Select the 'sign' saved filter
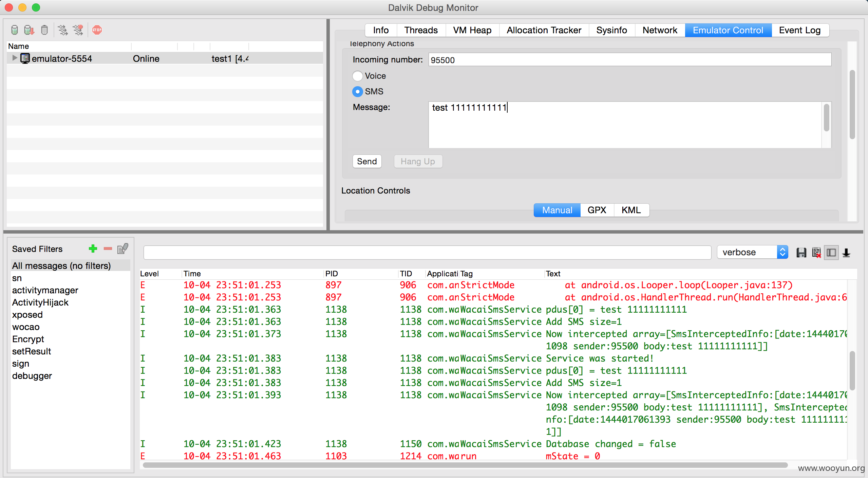The height and width of the screenshot is (478, 868). pyautogui.click(x=71, y=364)
